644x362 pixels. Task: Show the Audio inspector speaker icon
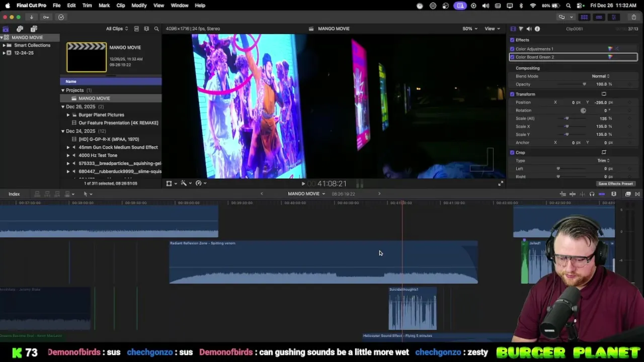[529, 29]
